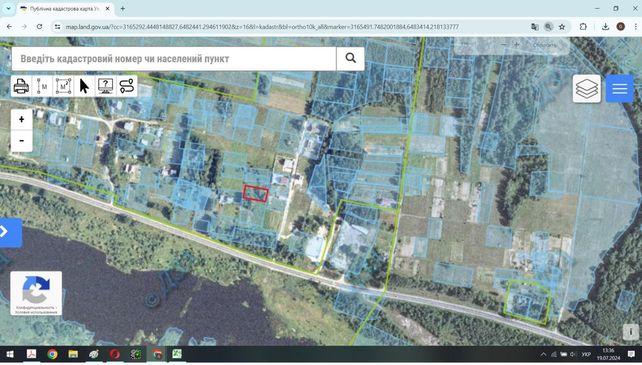The image size is (642, 365).
Task: Open the tab search dropdown arrow
Action: click(8, 8)
